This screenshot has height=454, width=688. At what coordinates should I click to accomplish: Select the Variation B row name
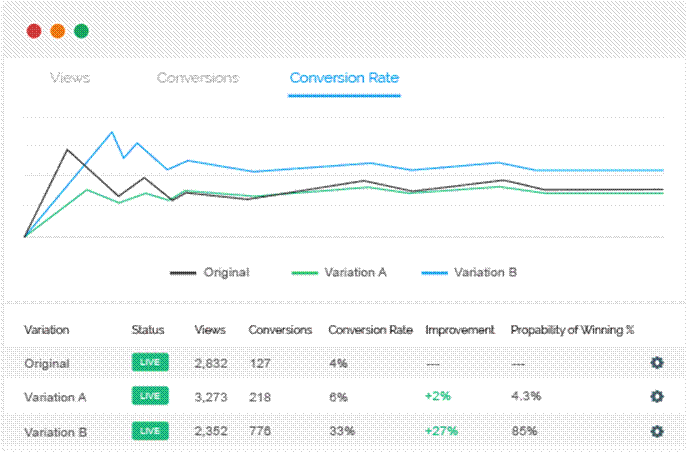click(x=55, y=431)
